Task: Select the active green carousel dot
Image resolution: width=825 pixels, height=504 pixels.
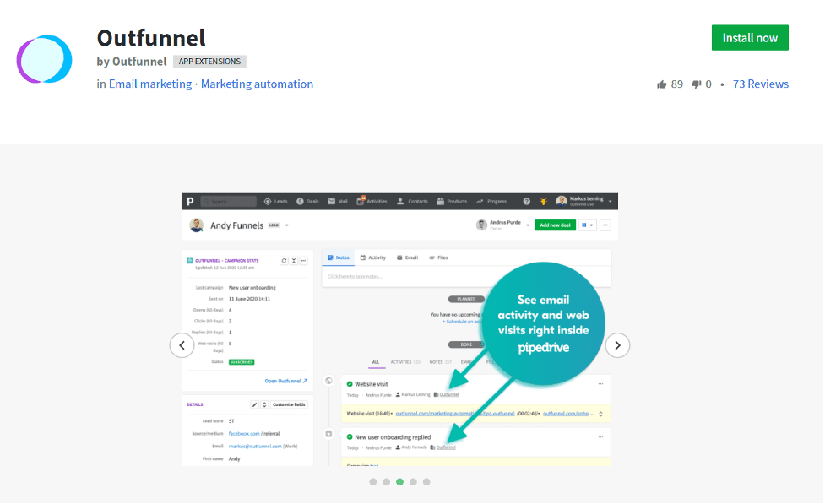Action: coord(400,482)
